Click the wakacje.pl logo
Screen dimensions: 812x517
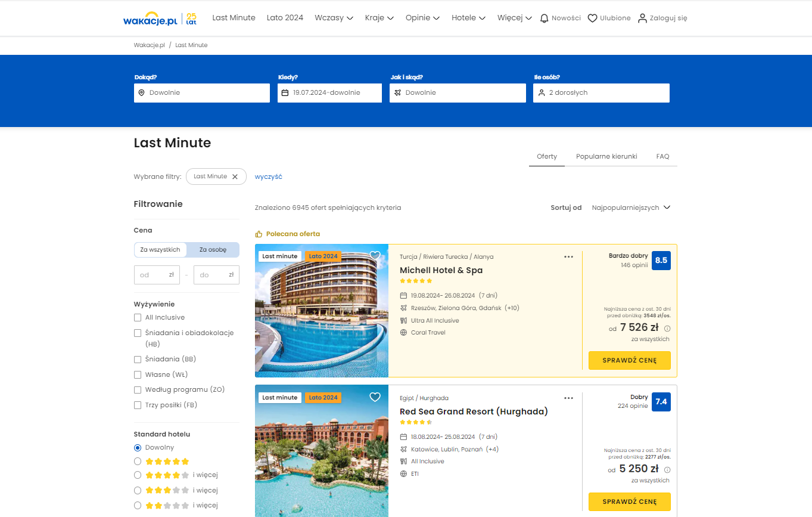150,18
